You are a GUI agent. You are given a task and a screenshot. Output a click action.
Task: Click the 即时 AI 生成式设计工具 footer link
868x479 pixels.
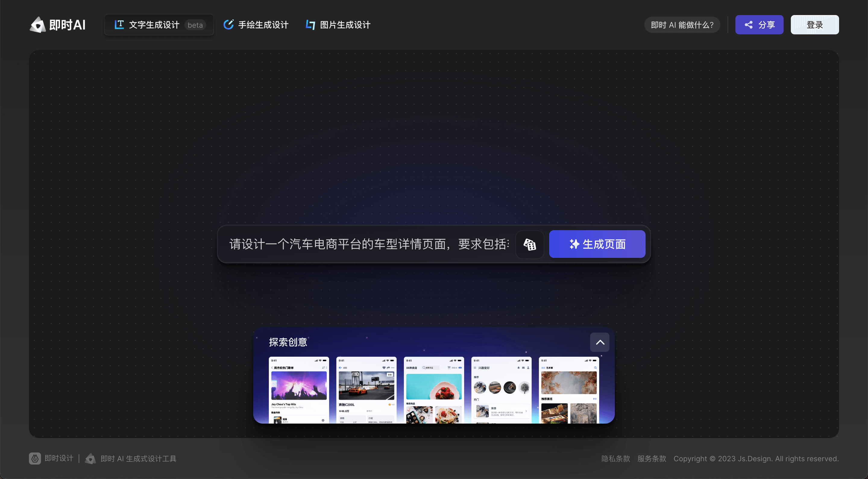(x=138, y=459)
